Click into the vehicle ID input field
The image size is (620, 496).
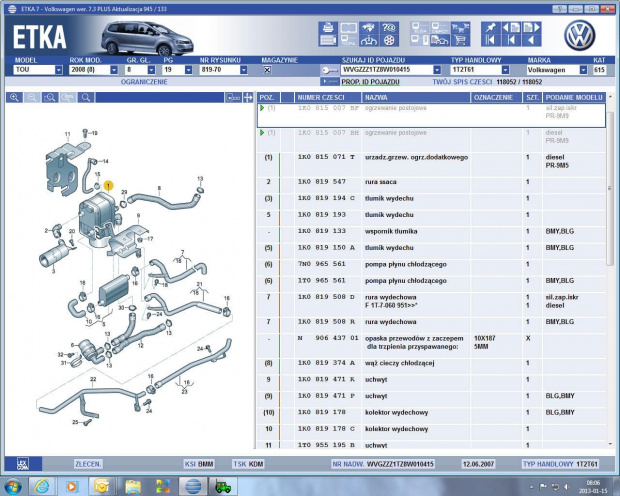tap(387, 70)
